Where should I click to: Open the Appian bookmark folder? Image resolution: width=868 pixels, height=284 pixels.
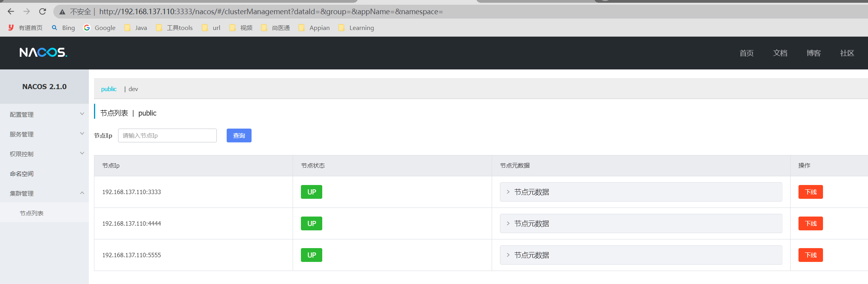[x=314, y=28]
